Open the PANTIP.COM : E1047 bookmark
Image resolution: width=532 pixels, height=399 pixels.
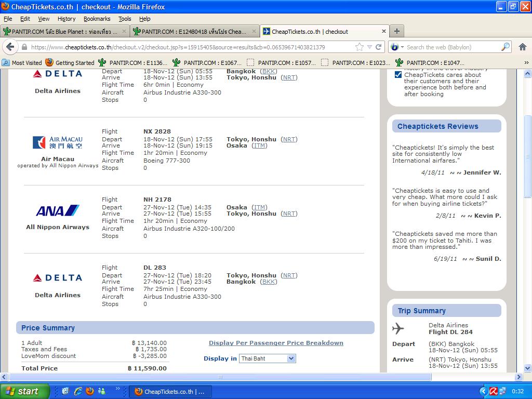(430, 63)
